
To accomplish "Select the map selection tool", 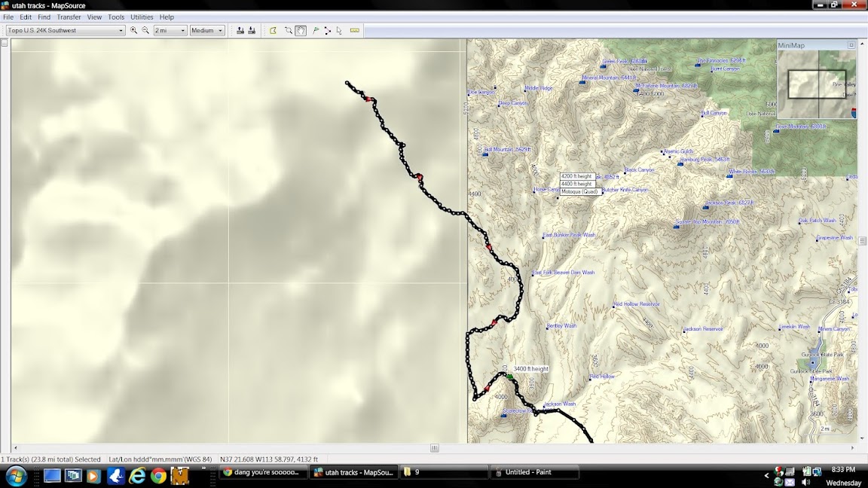I will click(x=273, y=31).
